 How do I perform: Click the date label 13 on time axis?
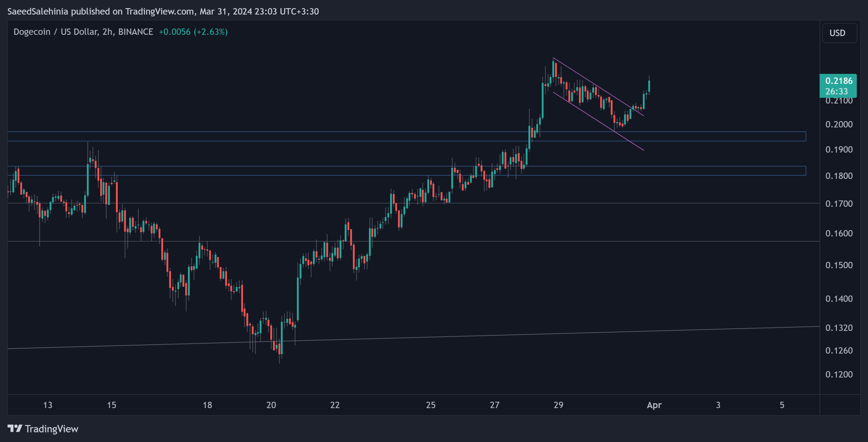(48, 405)
